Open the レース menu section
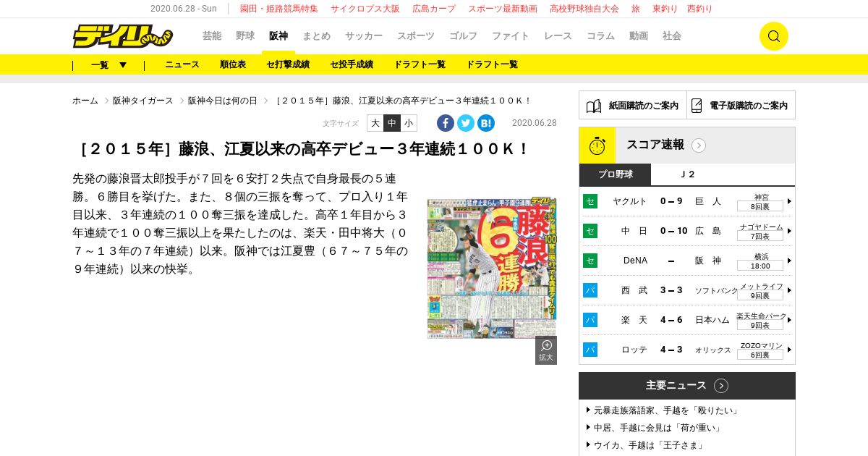 tap(558, 35)
